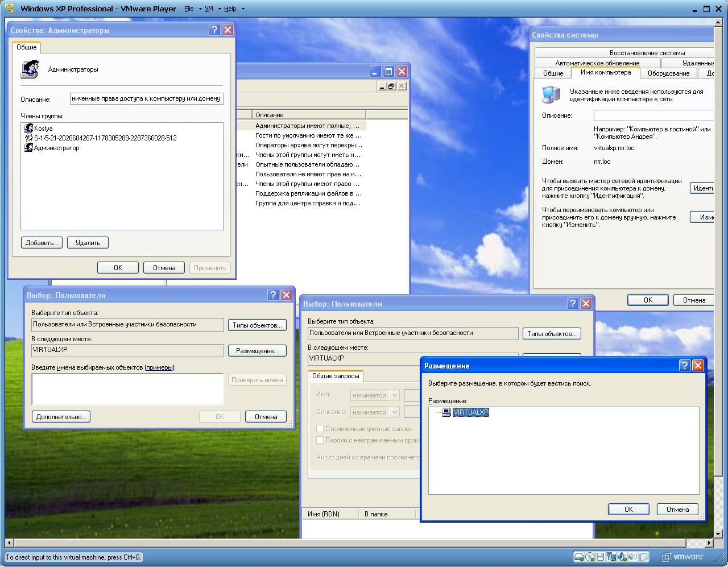Open the Help dropdown arrow in VMware Player
The width and height of the screenshot is (728, 567).
(243, 9)
